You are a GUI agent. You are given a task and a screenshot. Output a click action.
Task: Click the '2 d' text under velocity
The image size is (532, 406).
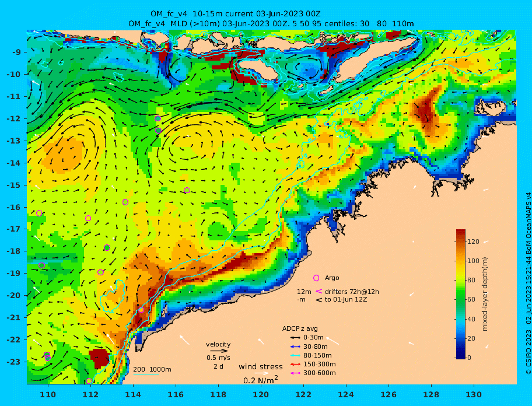(218, 367)
